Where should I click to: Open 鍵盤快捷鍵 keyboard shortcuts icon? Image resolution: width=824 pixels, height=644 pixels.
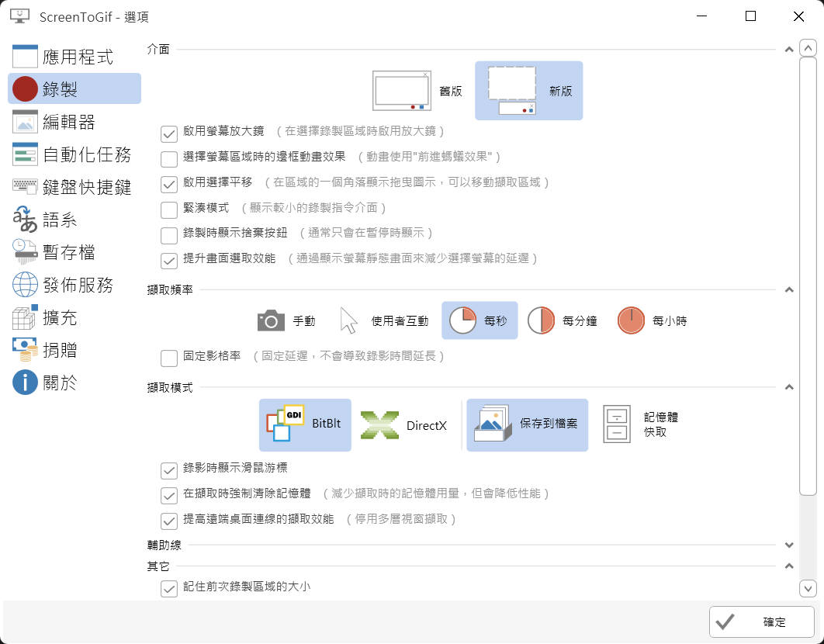[25, 187]
